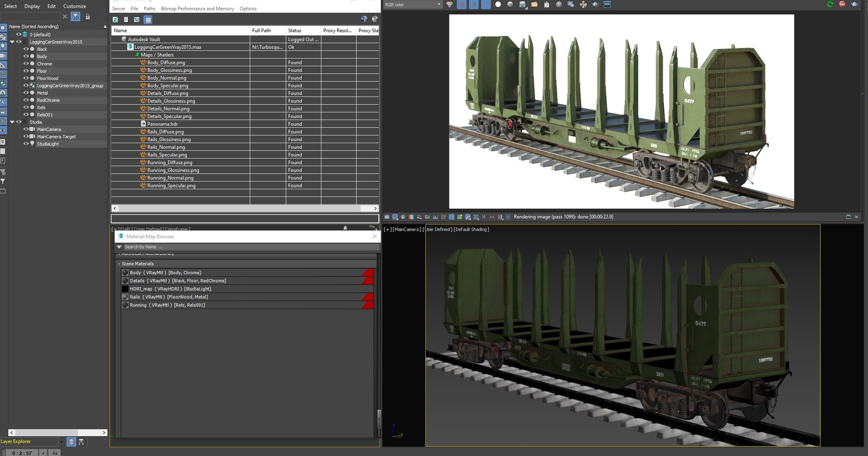Click the MainCamera viewport label
This screenshot has width=868, height=456.
click(407, 229)
